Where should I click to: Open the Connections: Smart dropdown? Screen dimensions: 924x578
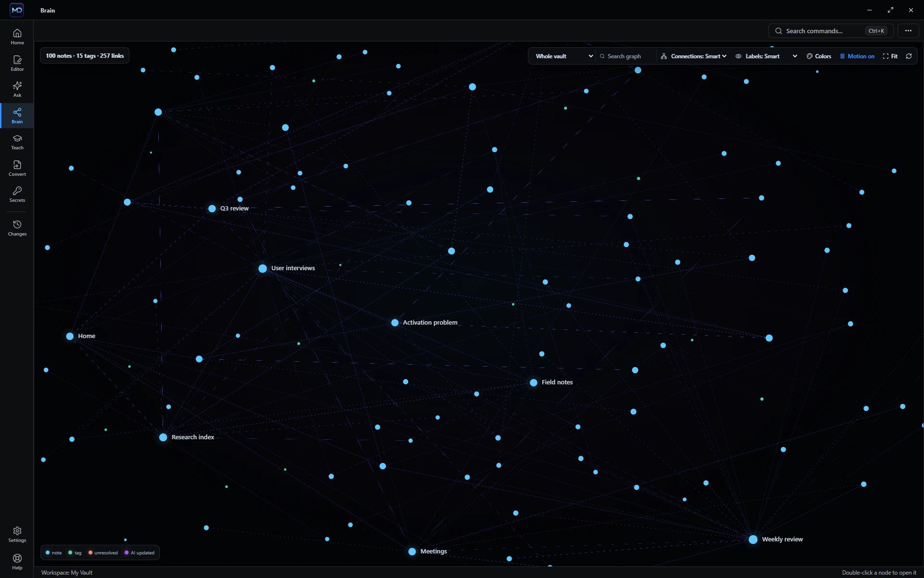tap(693, 56)
